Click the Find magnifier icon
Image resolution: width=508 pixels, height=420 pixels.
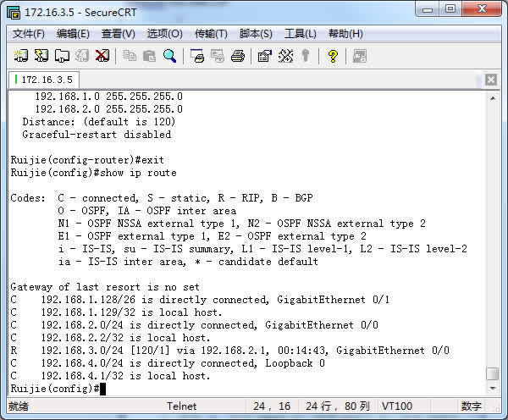pos(169,56)
